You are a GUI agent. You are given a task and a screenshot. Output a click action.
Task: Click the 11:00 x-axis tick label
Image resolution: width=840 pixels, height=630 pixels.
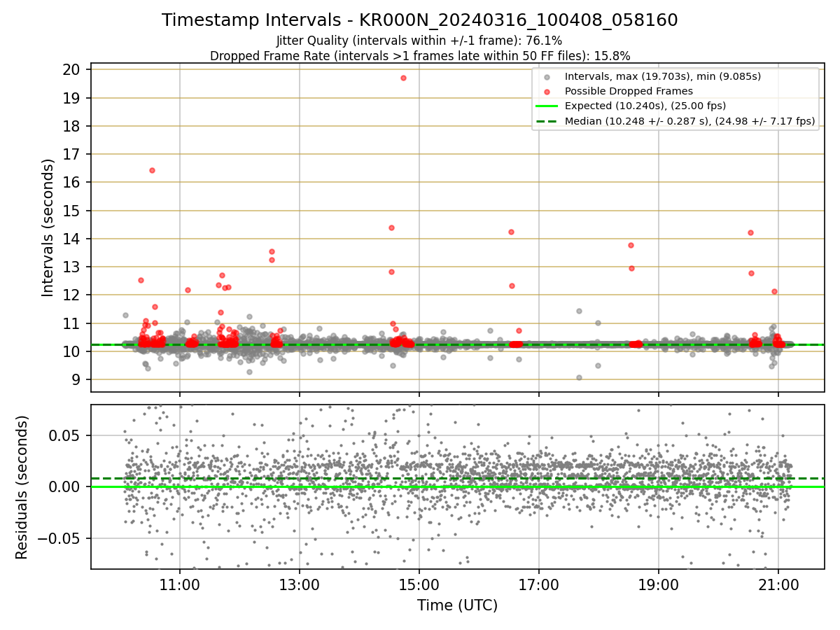pyautogui.click(x=180, y=584)
